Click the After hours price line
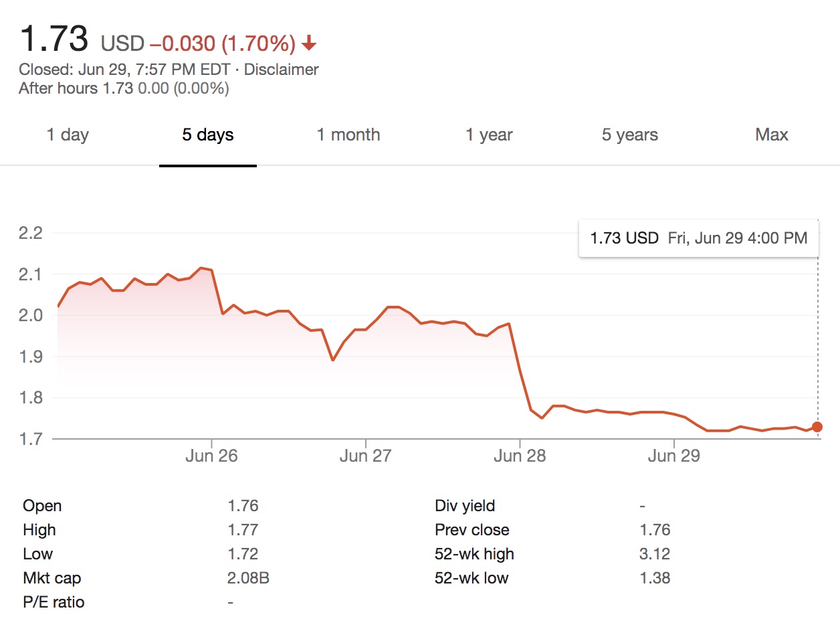 click(124, 88)
